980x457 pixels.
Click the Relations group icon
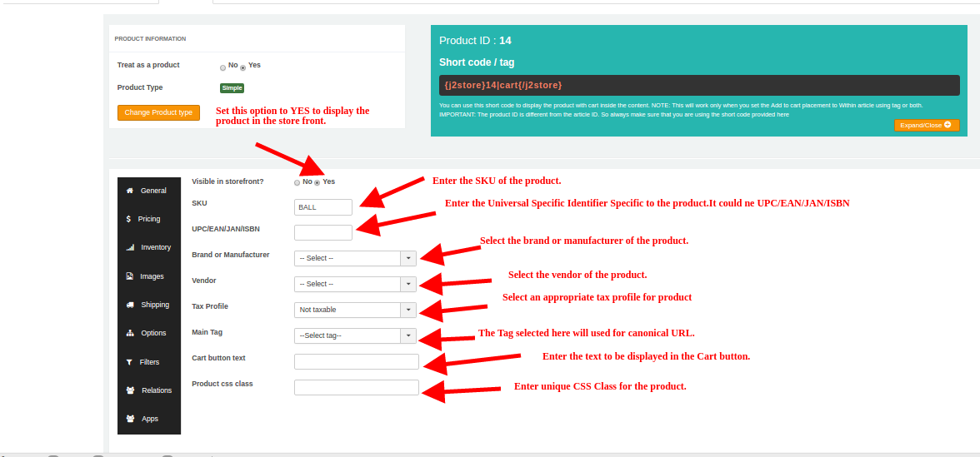coord(130,390)
